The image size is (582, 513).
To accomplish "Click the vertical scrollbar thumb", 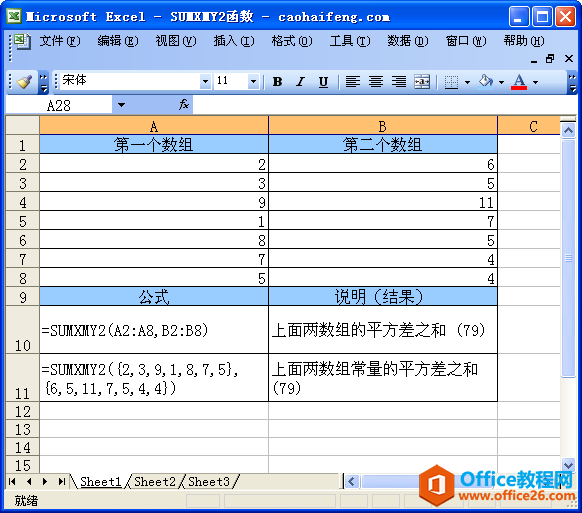I will pos(568,258).
